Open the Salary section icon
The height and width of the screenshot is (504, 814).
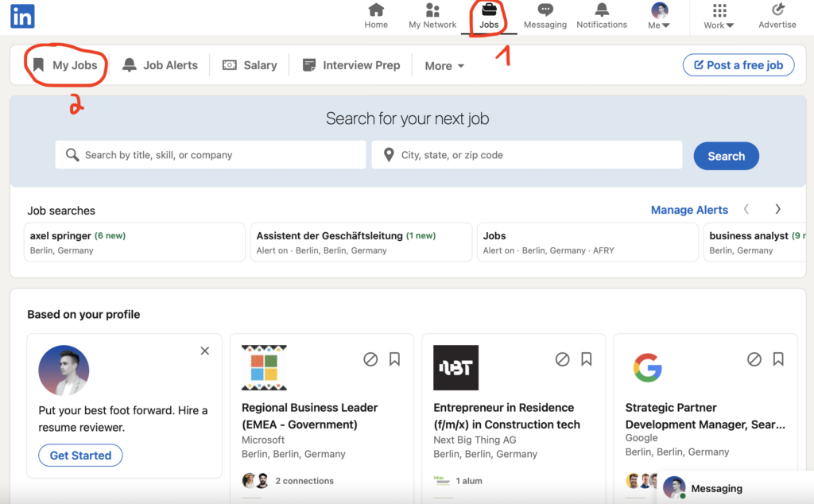(230, 64)
